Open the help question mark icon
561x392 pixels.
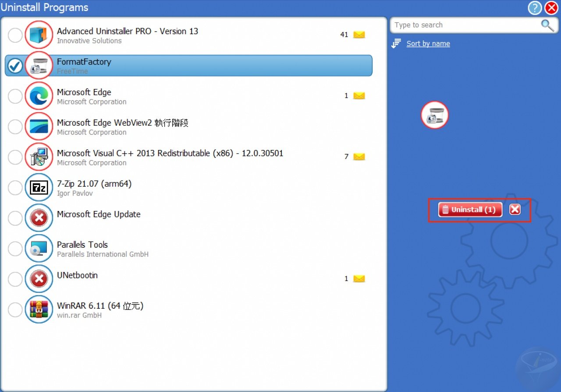pyautogui.click(x=535, y=8)
